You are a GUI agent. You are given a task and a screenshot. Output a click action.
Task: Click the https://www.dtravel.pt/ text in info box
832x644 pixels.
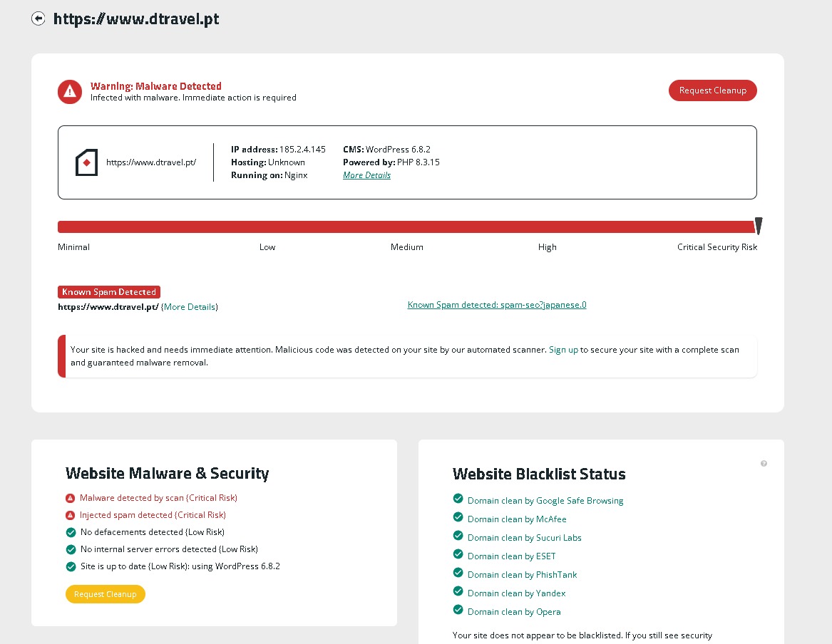151,162
